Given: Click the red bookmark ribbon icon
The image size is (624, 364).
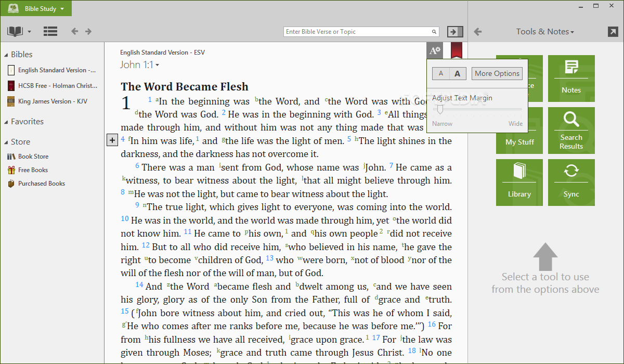Looking at the screenshot, I should (456, 50).
